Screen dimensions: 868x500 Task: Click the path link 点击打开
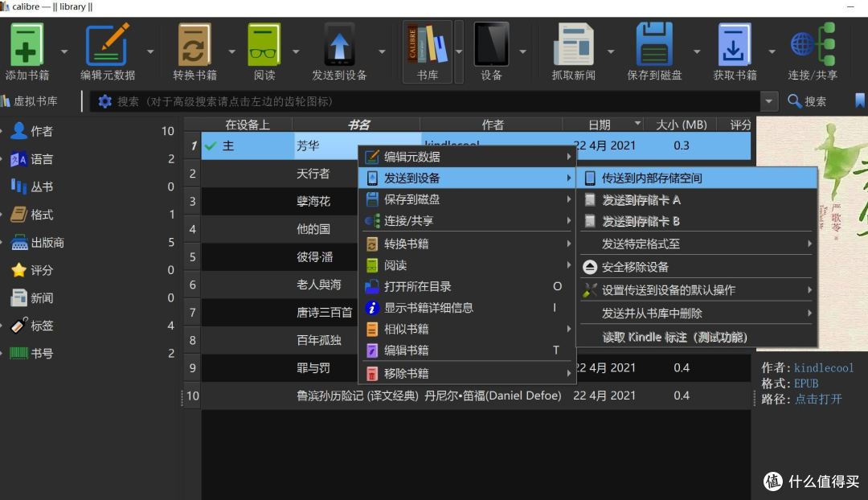pyautogui.click(x=818, y=400)
